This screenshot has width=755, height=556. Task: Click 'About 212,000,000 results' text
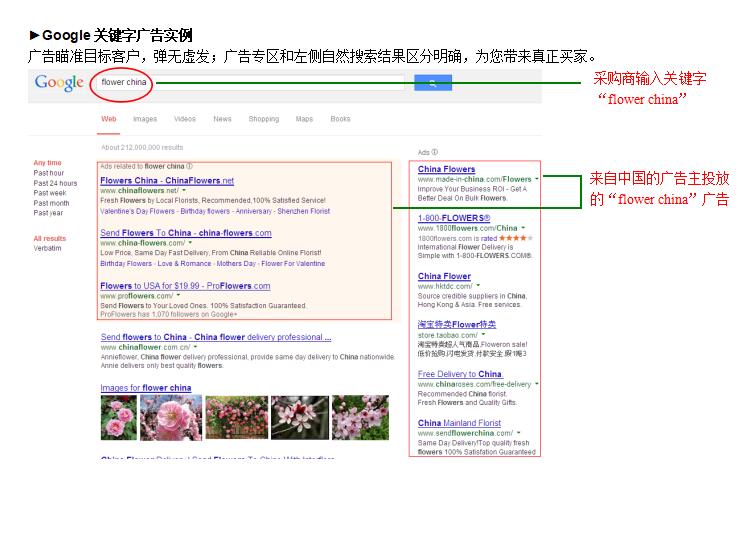click(142, 147)
